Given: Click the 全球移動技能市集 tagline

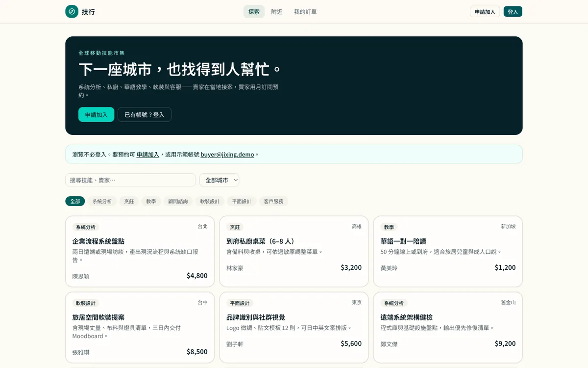Looking at the screenshot, I should coord(102,53).
